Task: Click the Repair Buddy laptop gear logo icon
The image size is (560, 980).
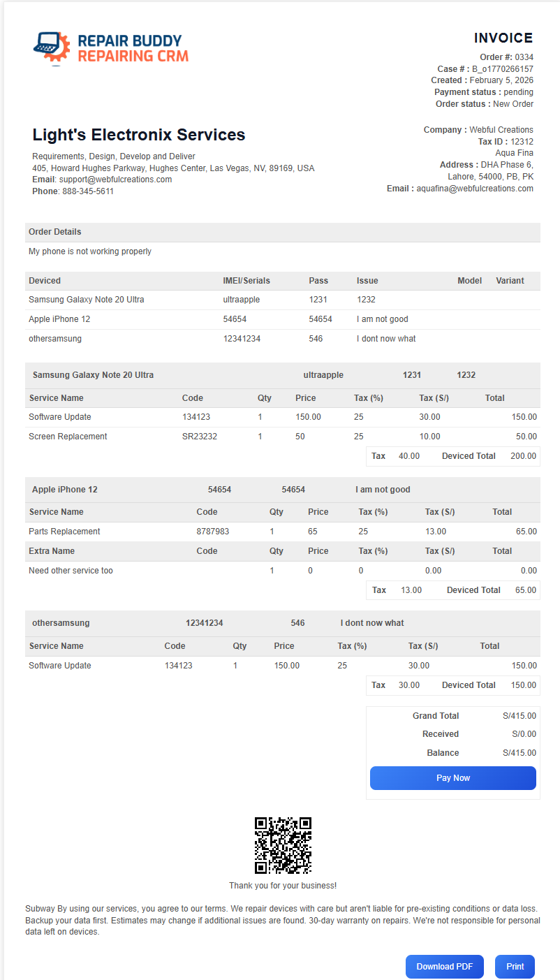Action: click(x=52, y=47)
